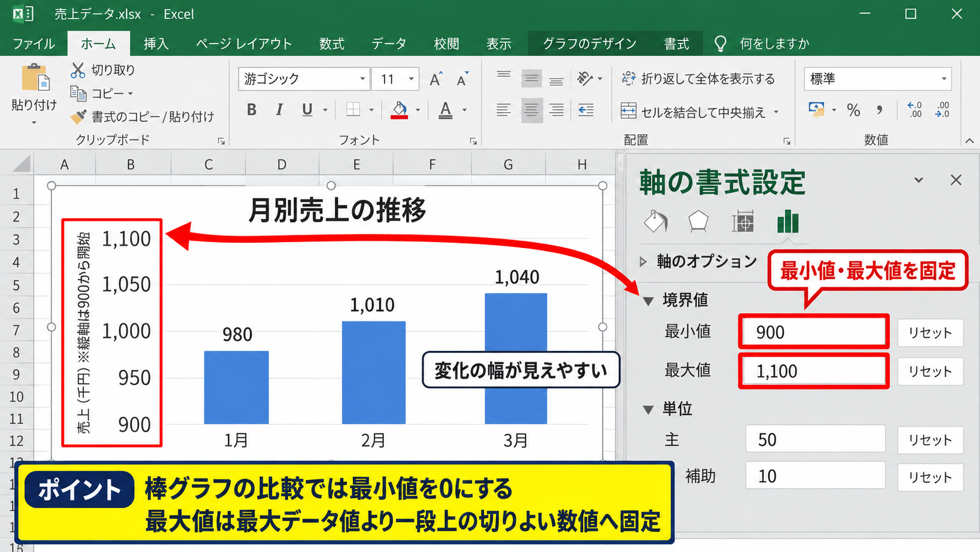Toggle middle vertical alignment
980x552 pixels.
(x=532, y=79)
